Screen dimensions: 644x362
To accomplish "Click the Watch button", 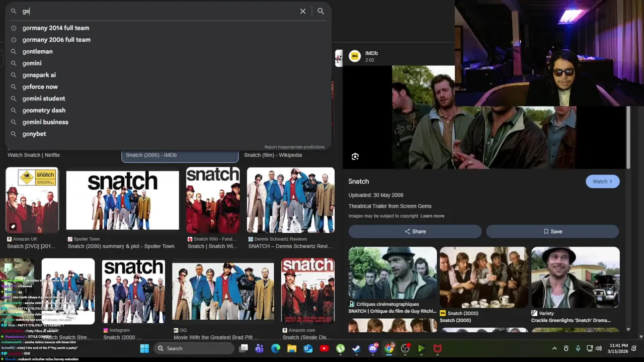I will click(x=602, y=182).
